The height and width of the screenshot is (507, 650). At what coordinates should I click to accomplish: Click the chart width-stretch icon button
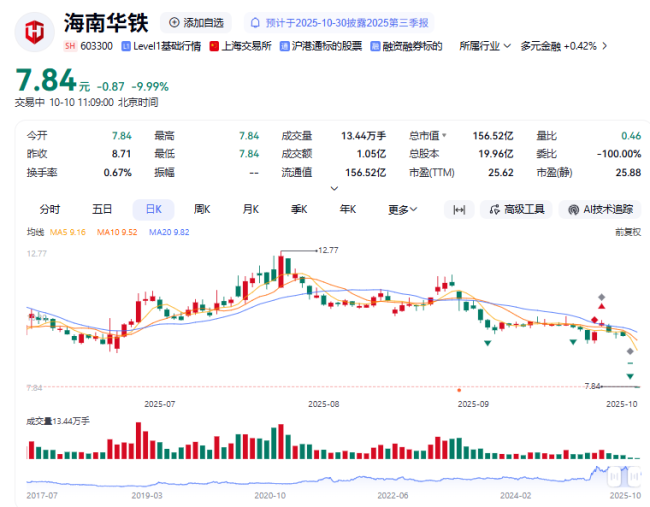click(459, 209)
